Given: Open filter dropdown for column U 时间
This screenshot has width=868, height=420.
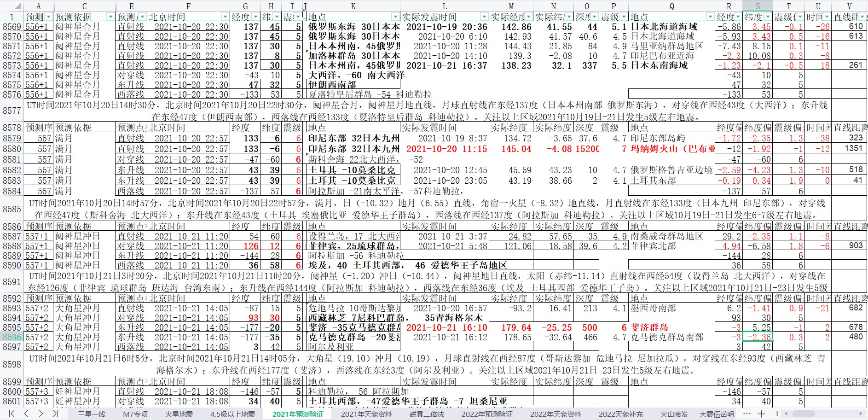Looking at the screenshot, I should pos(827,17).
